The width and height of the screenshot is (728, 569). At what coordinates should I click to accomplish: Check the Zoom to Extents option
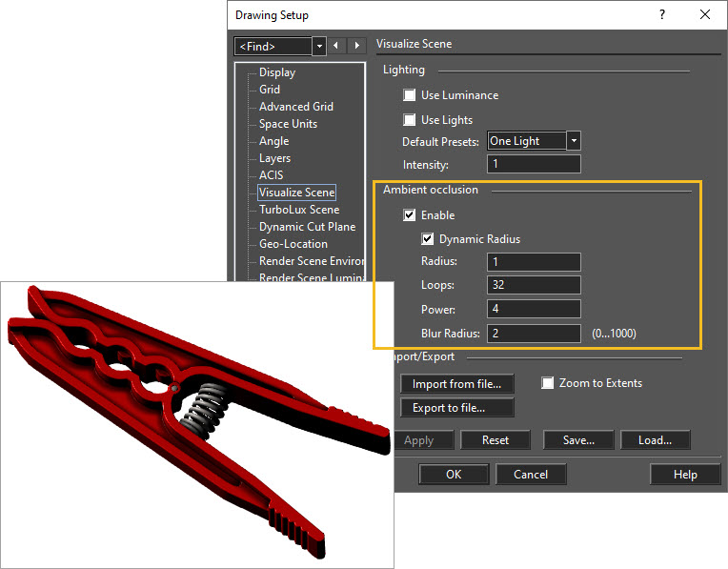(547, 383)
